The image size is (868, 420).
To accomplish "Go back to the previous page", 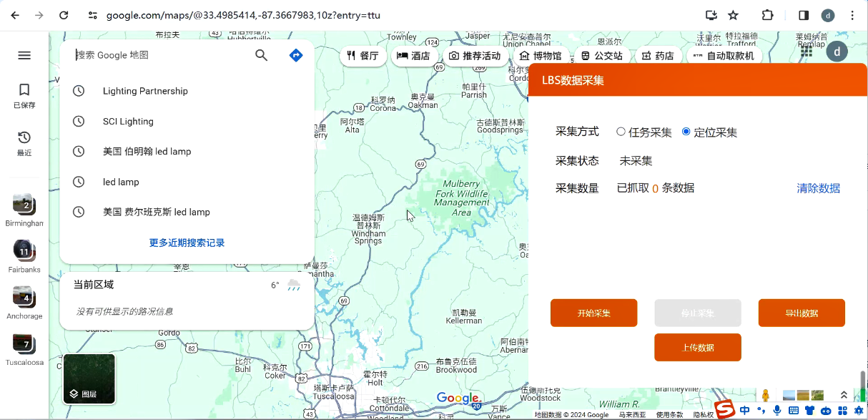I will 15,15.
